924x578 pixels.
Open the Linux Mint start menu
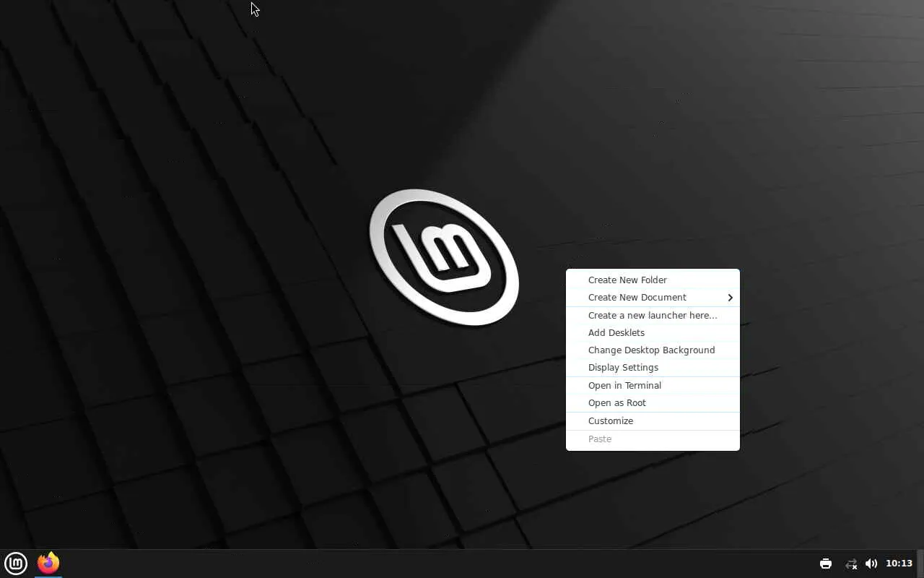pos(16,563)
